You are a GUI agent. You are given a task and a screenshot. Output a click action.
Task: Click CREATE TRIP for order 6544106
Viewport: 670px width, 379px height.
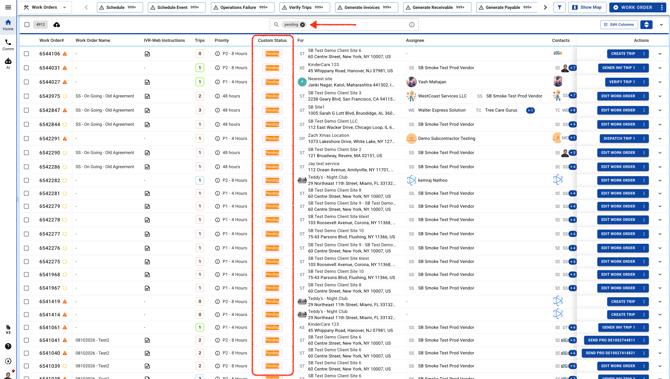coord(623,54)
